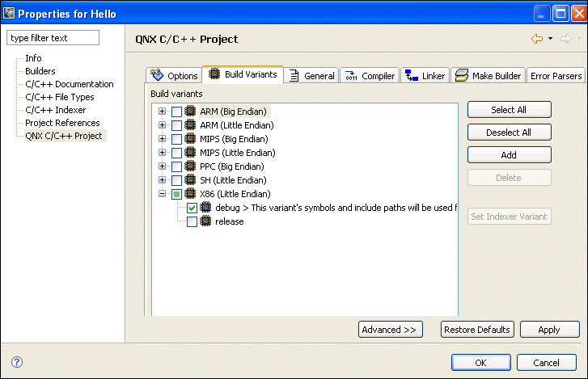Uncheck the debug variant checkbox

tap(192, 208)
